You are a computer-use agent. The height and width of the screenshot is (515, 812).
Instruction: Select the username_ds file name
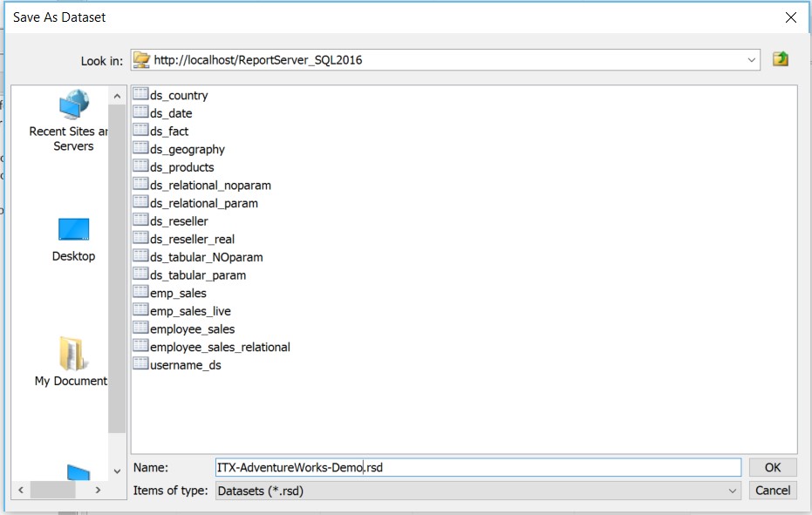click(x=186, y=365)
